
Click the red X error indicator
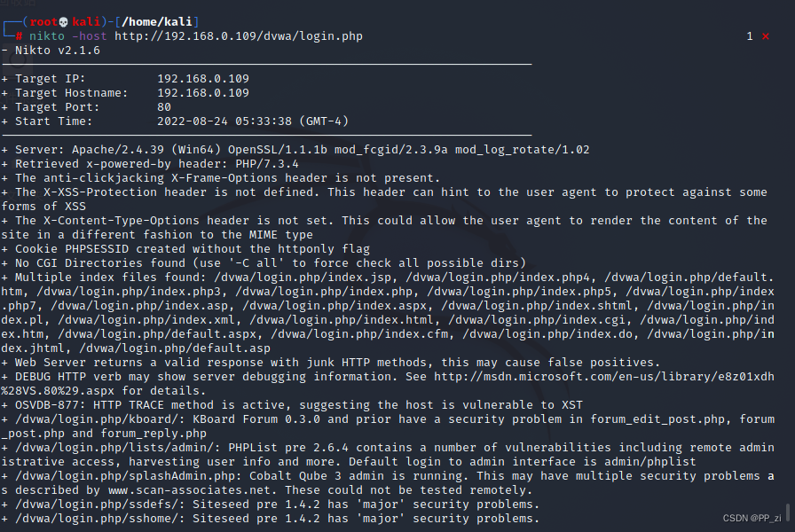(x=765, y=36)
